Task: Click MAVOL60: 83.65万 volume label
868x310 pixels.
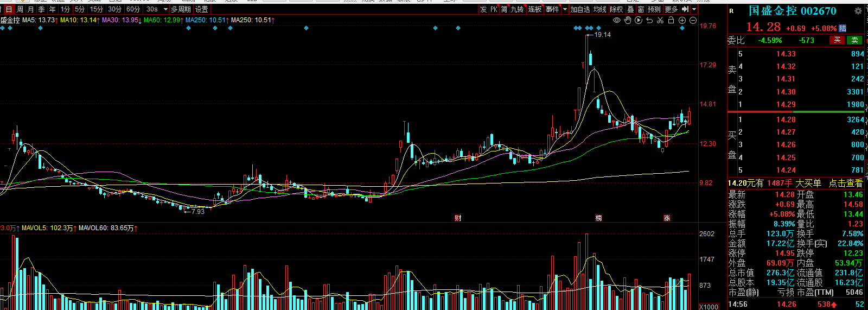Action: [108, 228]
